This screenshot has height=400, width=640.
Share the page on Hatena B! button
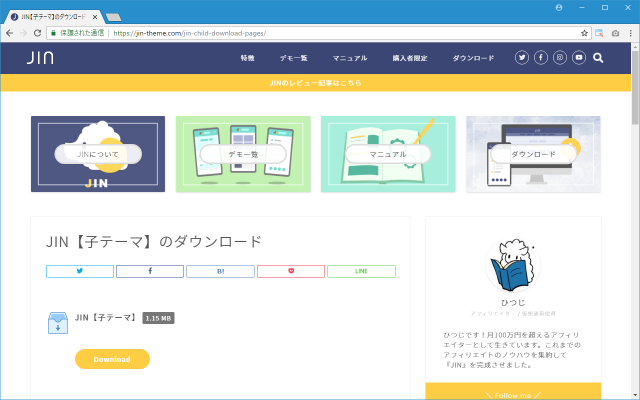click(x=220, y=271)
